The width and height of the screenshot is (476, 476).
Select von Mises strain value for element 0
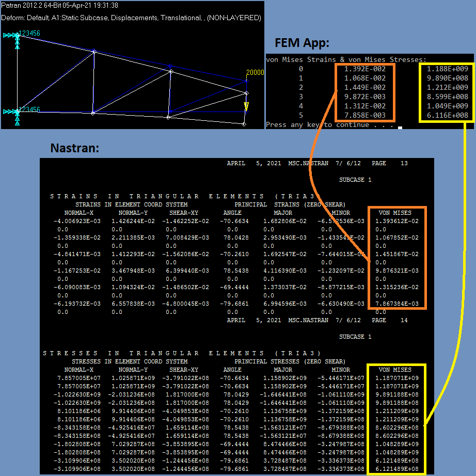click(366, 68)
